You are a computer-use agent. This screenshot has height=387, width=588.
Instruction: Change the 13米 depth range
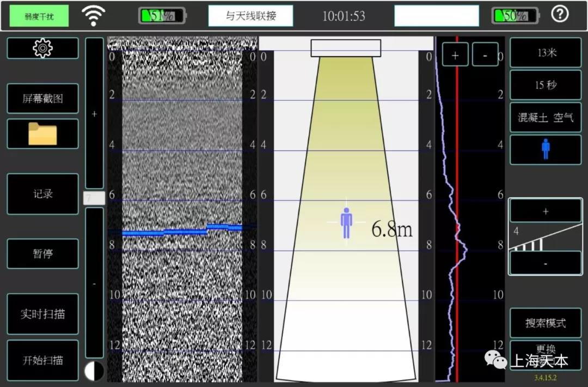tap(546, 52)
